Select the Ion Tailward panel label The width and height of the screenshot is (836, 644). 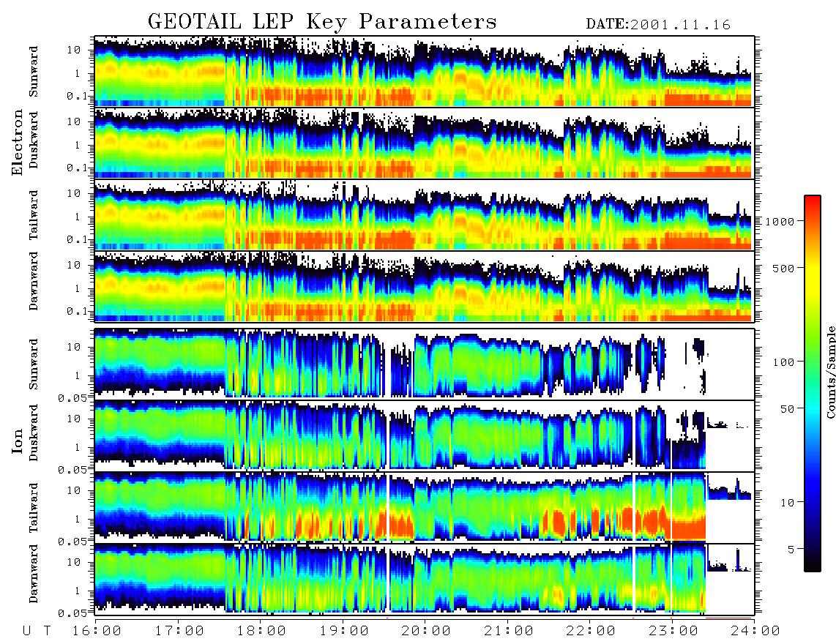34,508
